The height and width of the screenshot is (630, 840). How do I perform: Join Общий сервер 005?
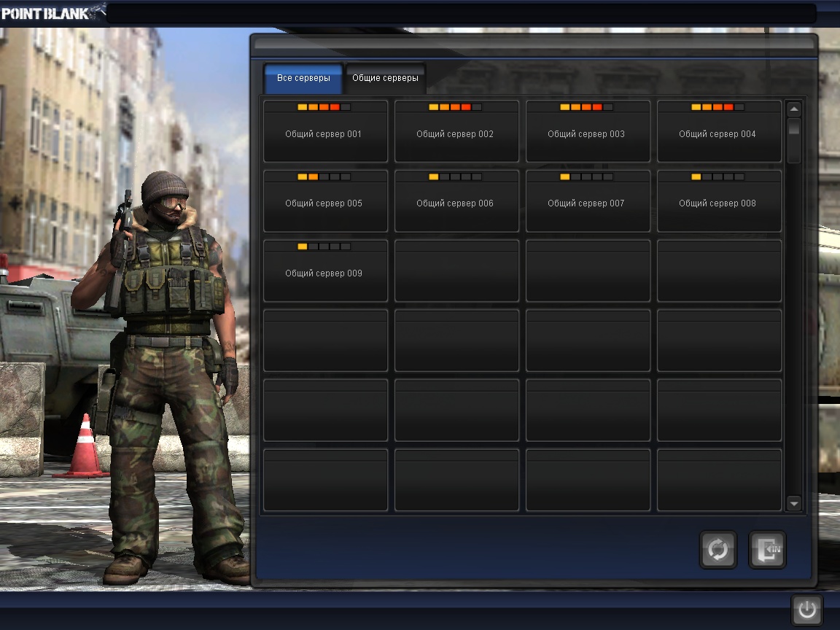326,201
